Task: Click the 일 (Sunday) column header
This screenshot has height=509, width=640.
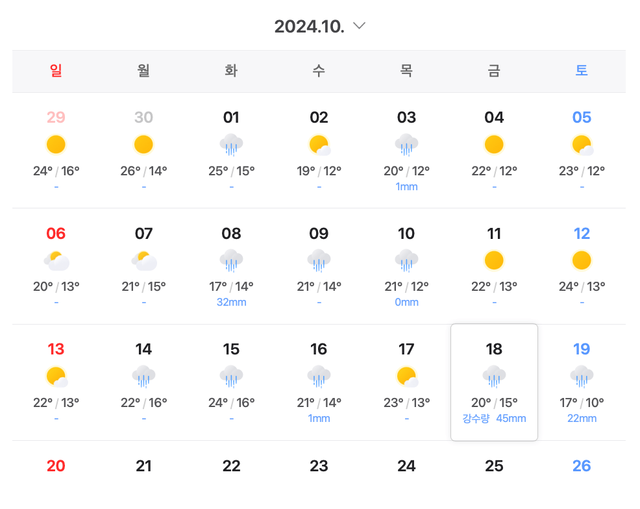Action: (x=56, y=71)
